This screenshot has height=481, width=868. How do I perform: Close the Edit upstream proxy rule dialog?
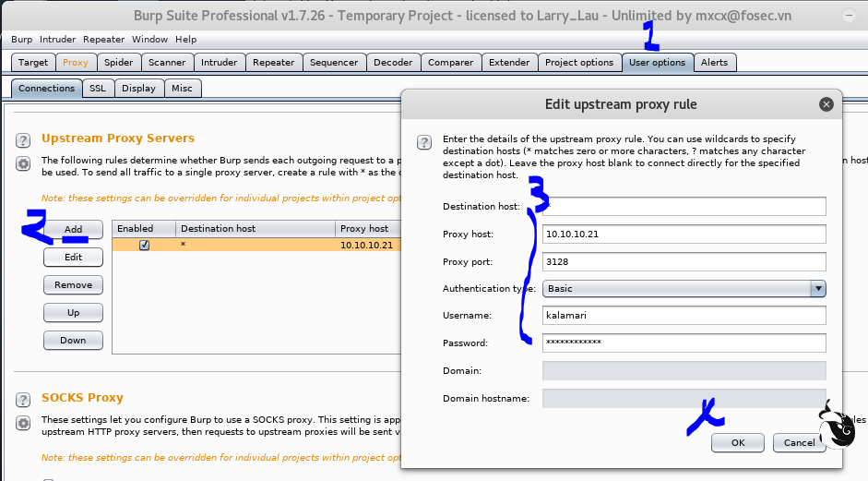pos(826,104)
